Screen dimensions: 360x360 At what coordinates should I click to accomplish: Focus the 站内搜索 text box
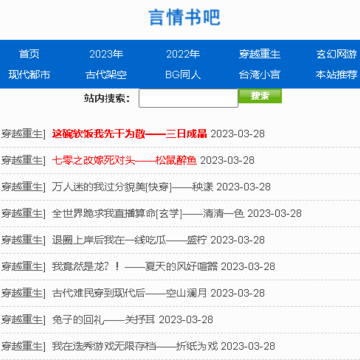coord(188,98)
